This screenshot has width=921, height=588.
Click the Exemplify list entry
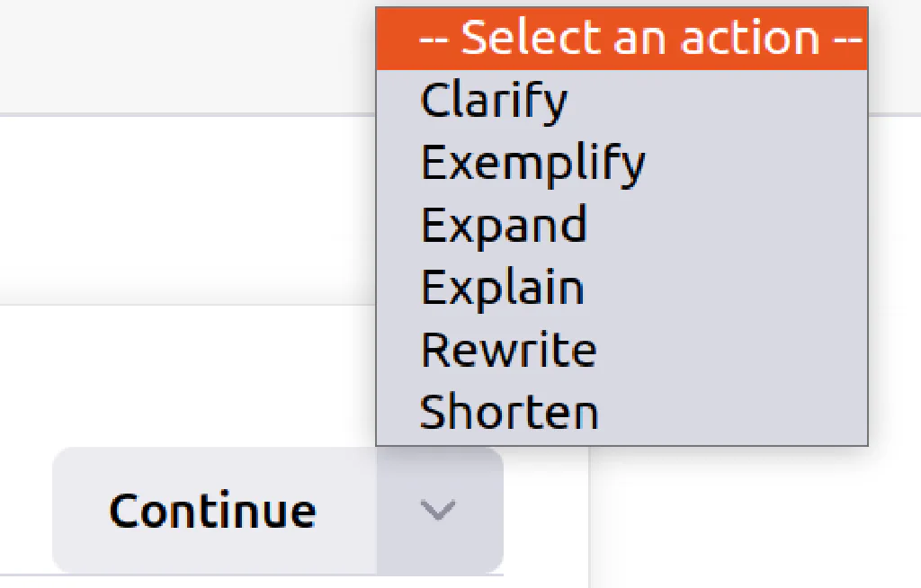622,163
